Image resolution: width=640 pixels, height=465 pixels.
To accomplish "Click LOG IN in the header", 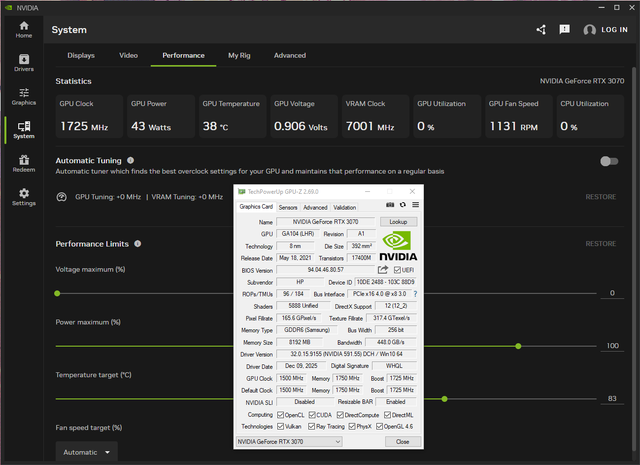I will pyautogui.click(x=614, y=30).
